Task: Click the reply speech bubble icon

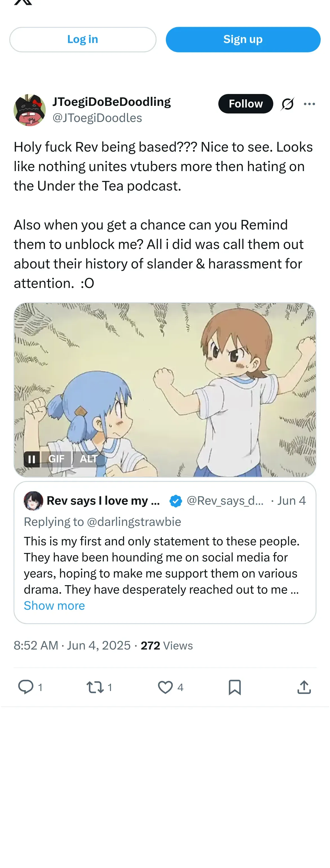Action: coord(26,687)
